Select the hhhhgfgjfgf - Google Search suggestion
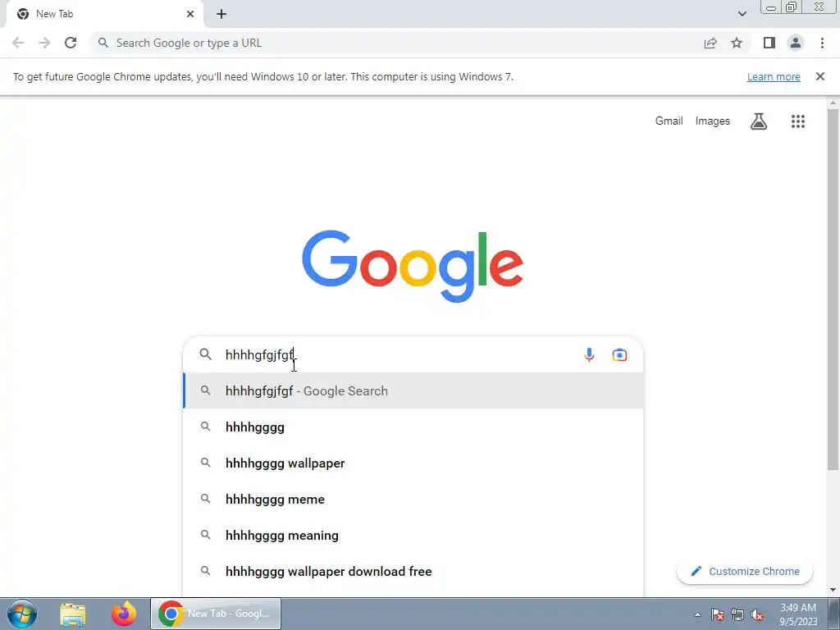This screenshot has height=630, width=840. pos(413,390)
